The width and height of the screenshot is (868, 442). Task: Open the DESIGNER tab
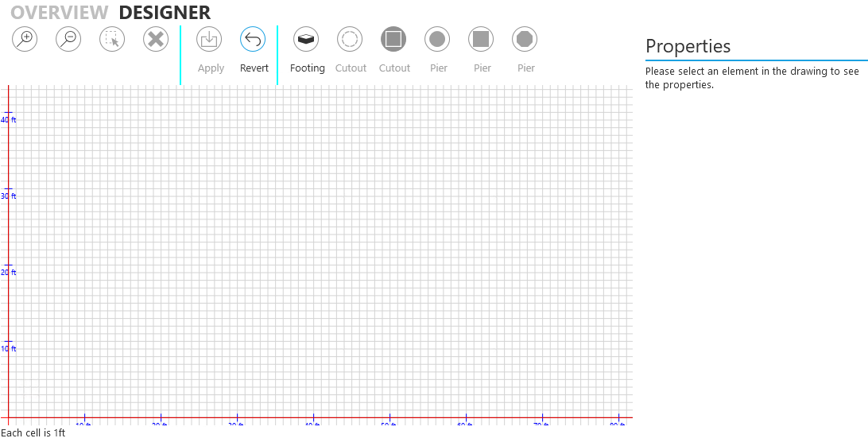coord(165,13)
